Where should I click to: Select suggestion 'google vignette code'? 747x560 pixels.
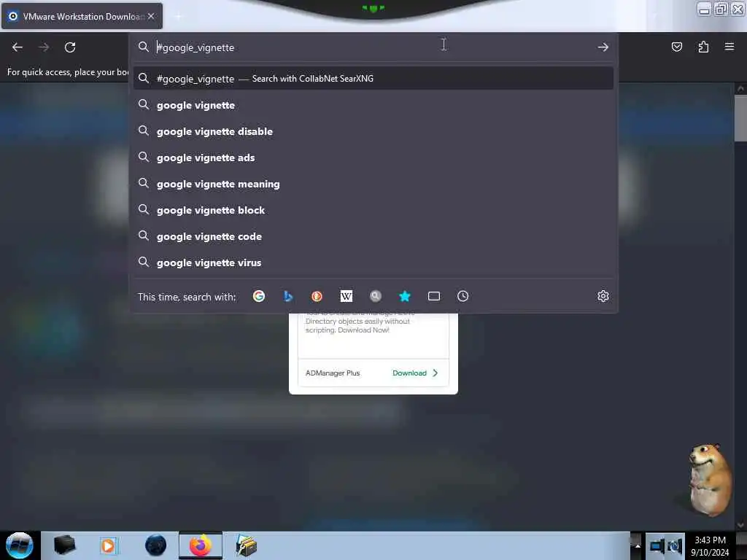[373, 236]
